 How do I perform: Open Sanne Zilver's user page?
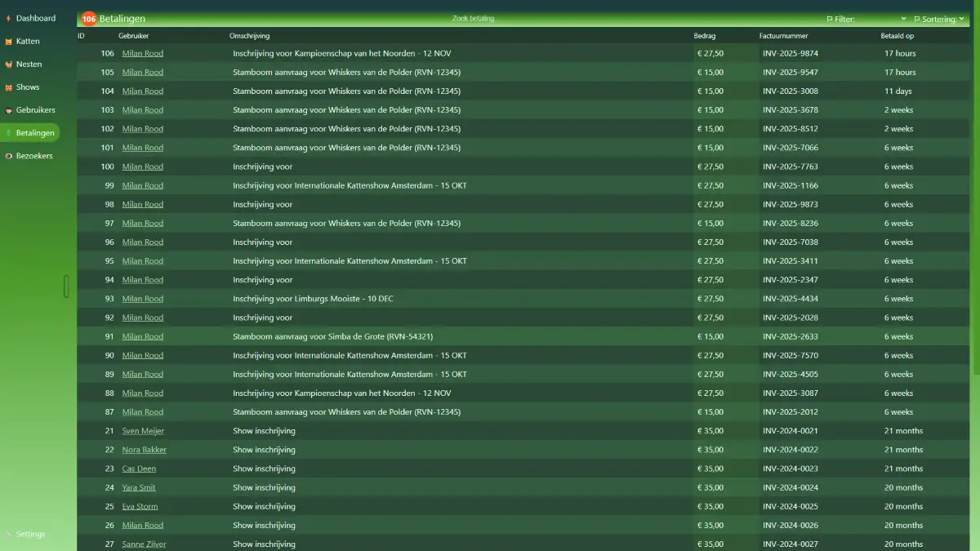[x=144, y=544]
